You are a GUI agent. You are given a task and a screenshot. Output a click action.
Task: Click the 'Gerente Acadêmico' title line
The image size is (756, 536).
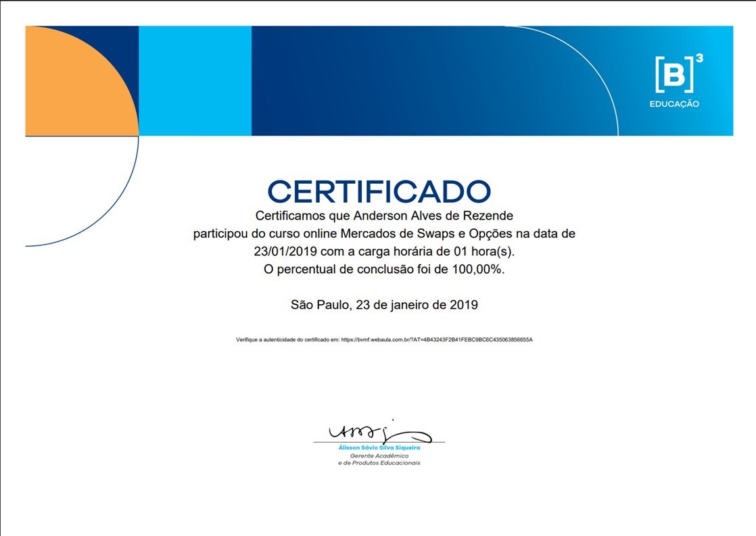379,456
